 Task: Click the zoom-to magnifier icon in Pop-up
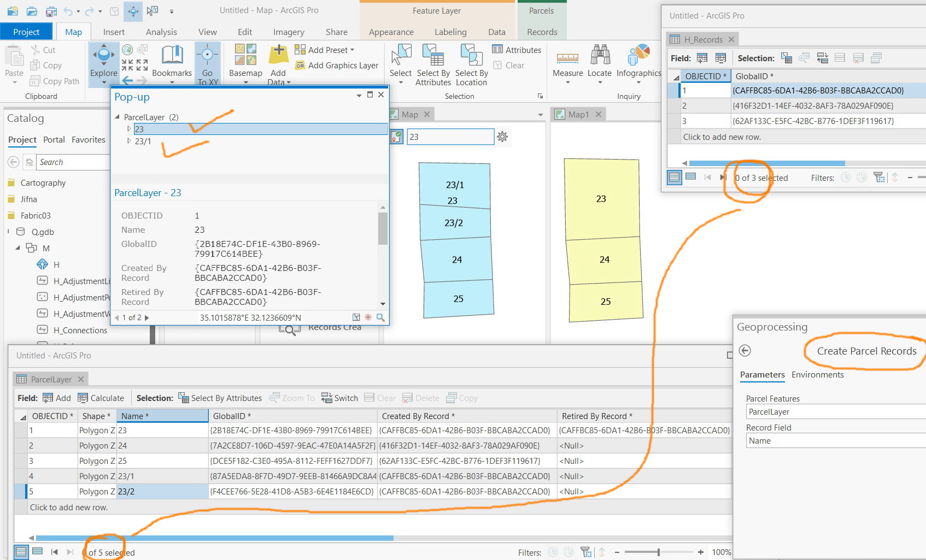click(x=380, y=317)
